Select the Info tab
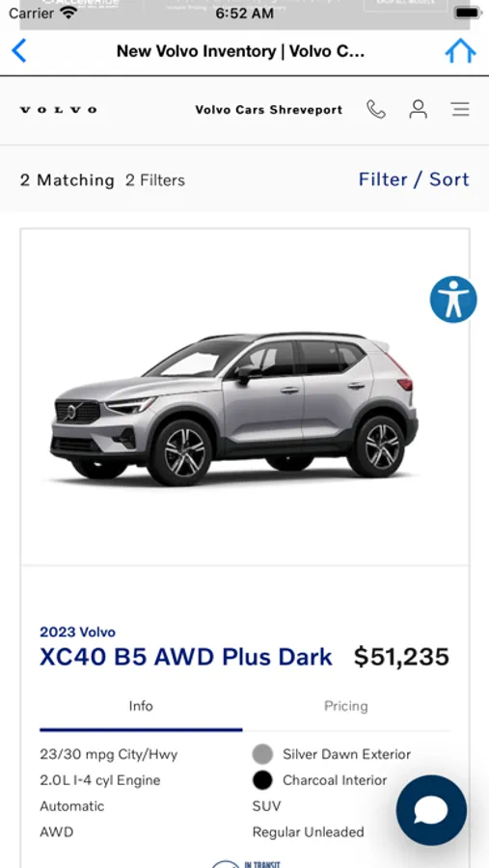 (141, 706)
